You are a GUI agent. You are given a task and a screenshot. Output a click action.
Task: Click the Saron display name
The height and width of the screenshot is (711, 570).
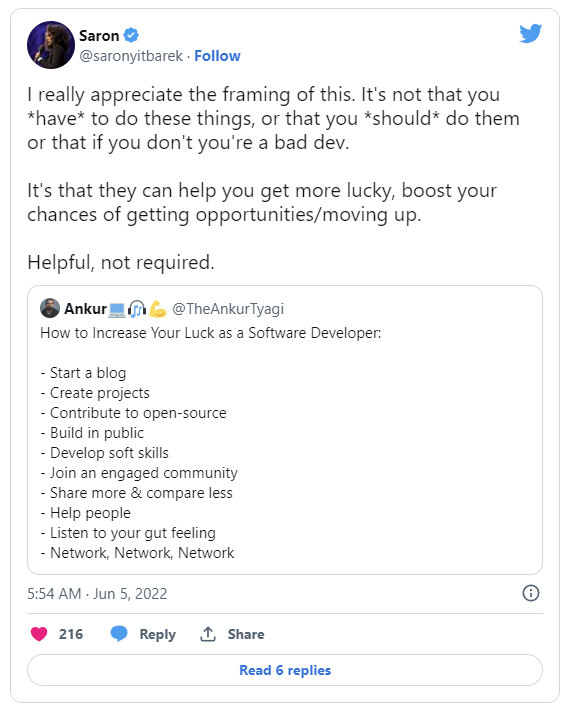[x=99, y=35]
